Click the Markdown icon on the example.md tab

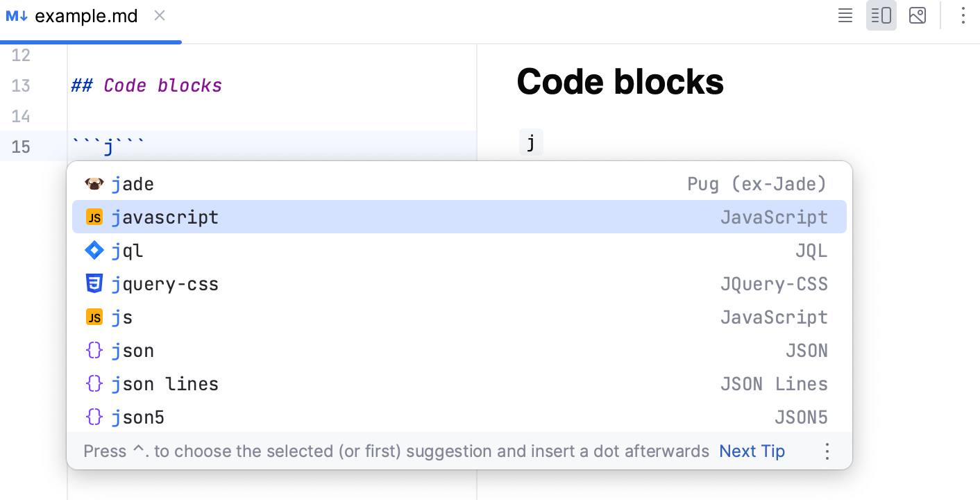pos(15,15)
